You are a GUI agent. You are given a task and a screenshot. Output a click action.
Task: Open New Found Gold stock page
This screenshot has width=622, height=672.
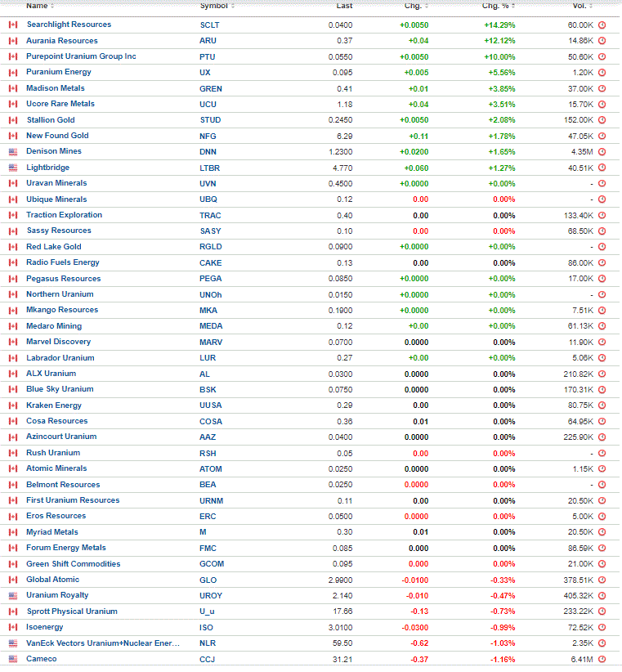click(57, 136)
